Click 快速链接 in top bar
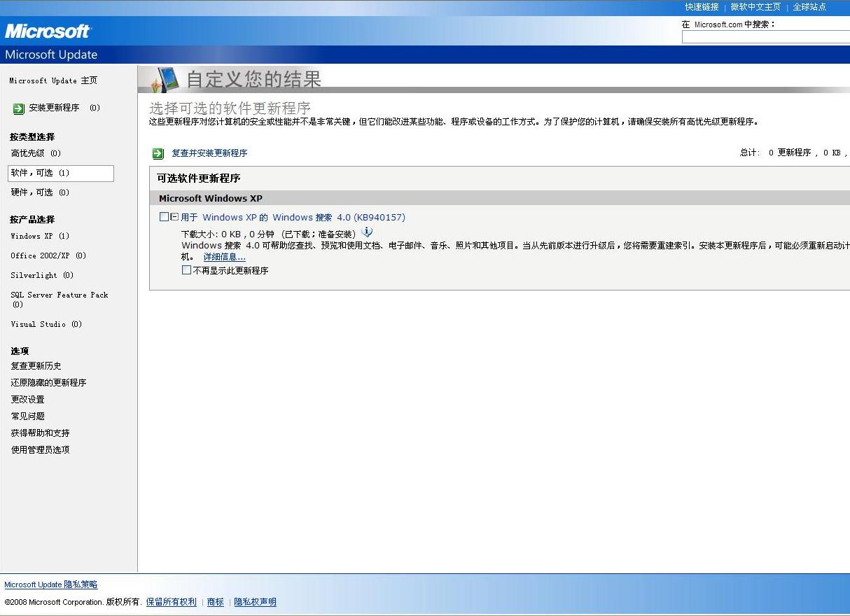Image resolution: width=850 pixels, height=616 pixels. tap(702, 7)
